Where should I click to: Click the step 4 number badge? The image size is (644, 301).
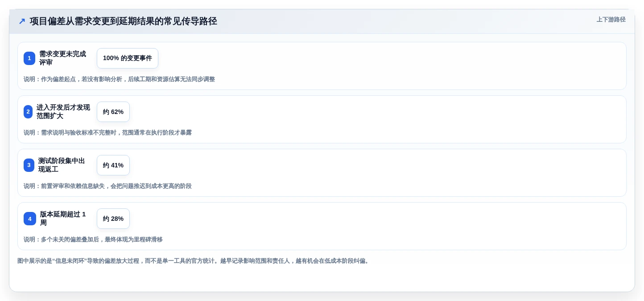[30, 219]
